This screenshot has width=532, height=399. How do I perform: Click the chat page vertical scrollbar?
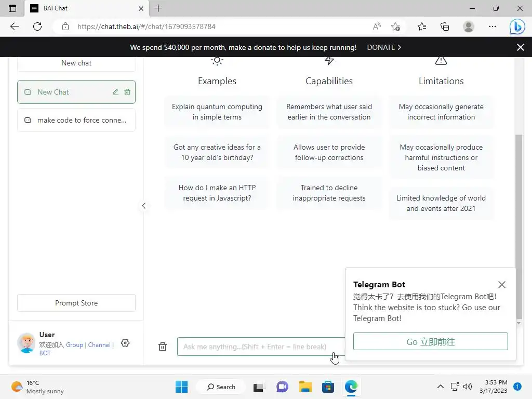pos(519,225)
